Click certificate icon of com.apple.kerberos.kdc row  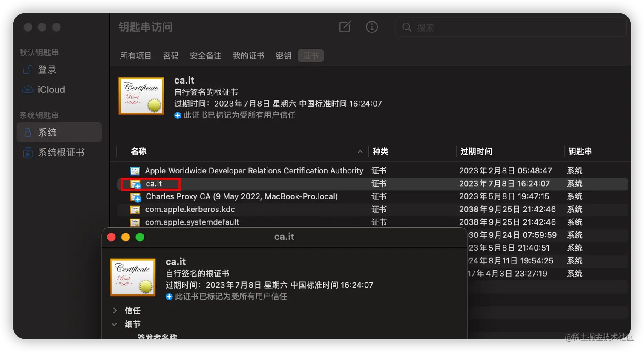pyautogui.click(x=135, y=209)
